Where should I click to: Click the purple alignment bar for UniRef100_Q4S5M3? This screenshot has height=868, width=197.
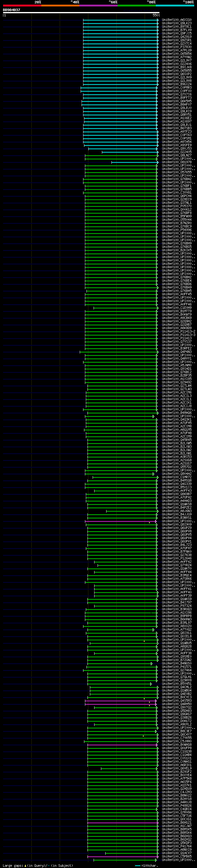[121, 701]
